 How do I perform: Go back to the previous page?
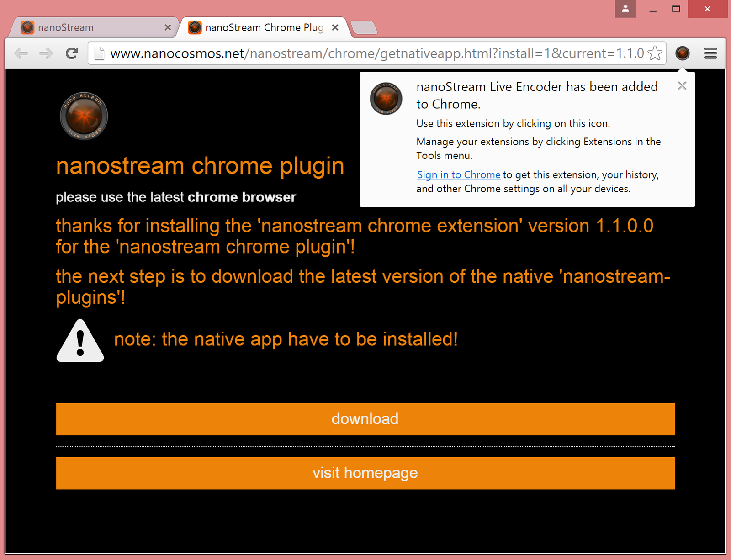tap(21, 53)
